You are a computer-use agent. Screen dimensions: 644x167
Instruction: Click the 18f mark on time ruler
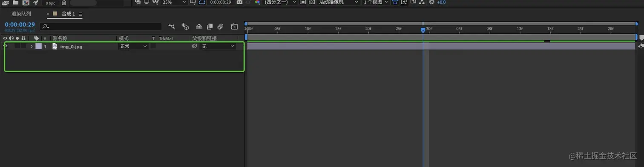[x=550, y=29]
